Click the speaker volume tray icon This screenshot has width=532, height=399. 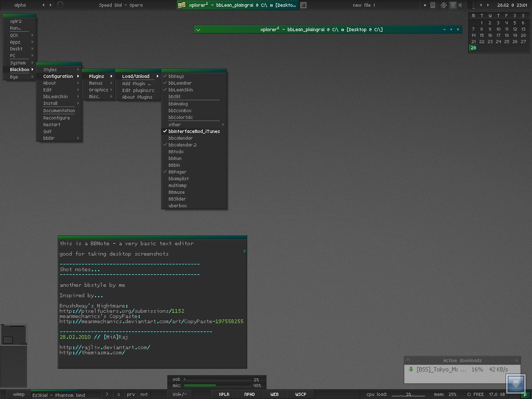[461, 5]
